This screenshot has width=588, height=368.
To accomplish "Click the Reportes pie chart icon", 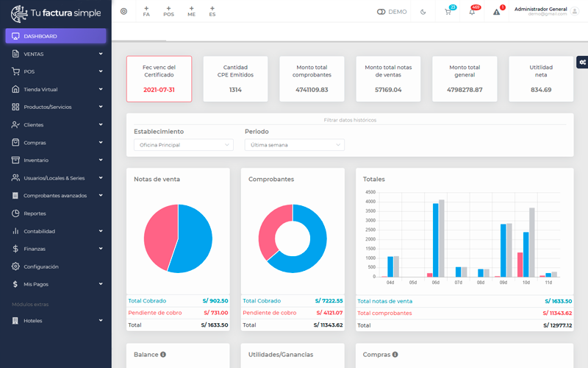I will click(15, 213).
